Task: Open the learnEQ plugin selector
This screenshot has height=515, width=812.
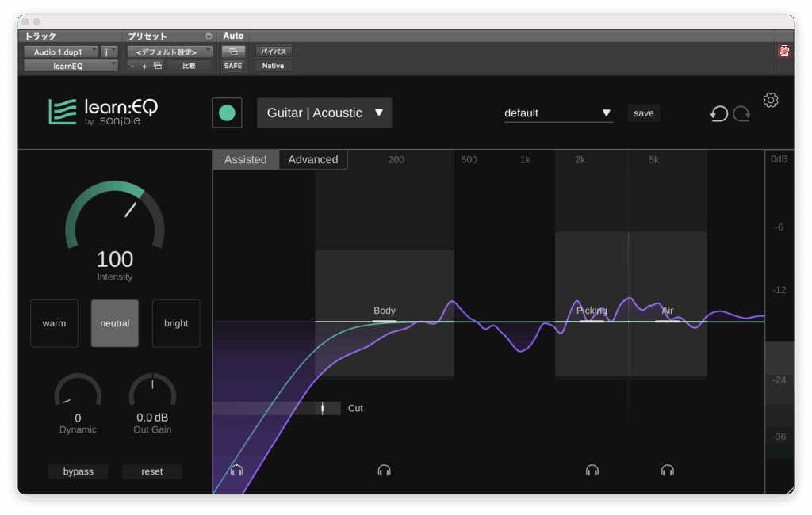Action: coord(71,66)
